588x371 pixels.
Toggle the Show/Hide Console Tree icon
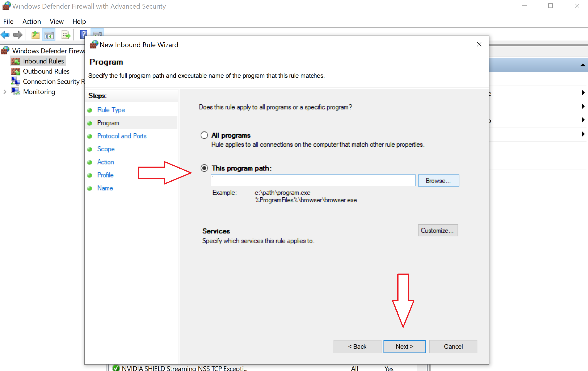(49, 35)
